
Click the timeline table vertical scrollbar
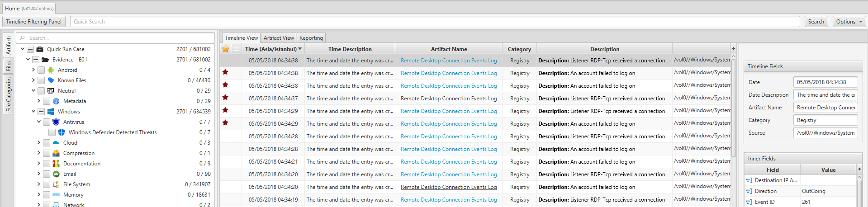(x=734, y=108)
